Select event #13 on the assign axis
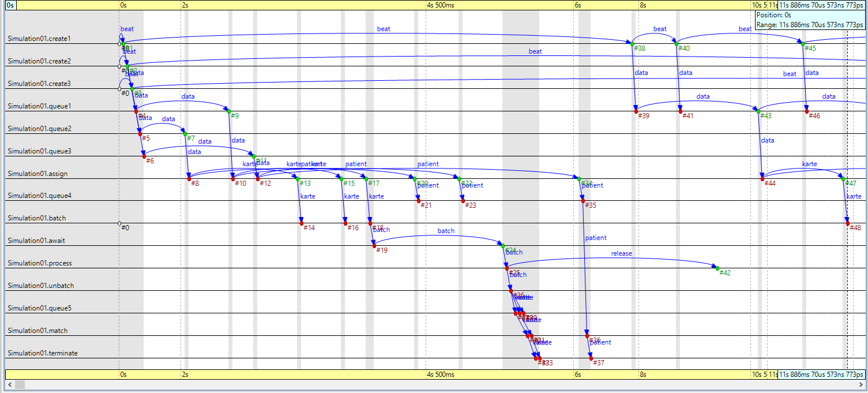 [298, 179]
